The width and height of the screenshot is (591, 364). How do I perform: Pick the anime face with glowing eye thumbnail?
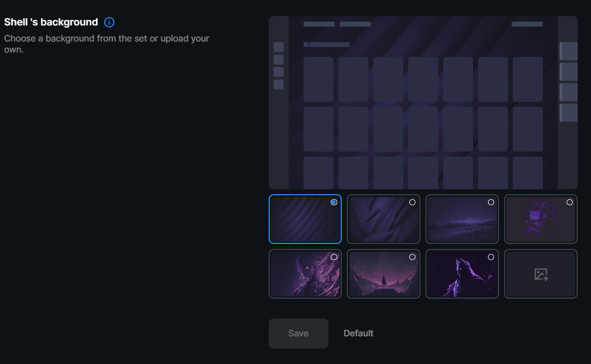[305, 275]
